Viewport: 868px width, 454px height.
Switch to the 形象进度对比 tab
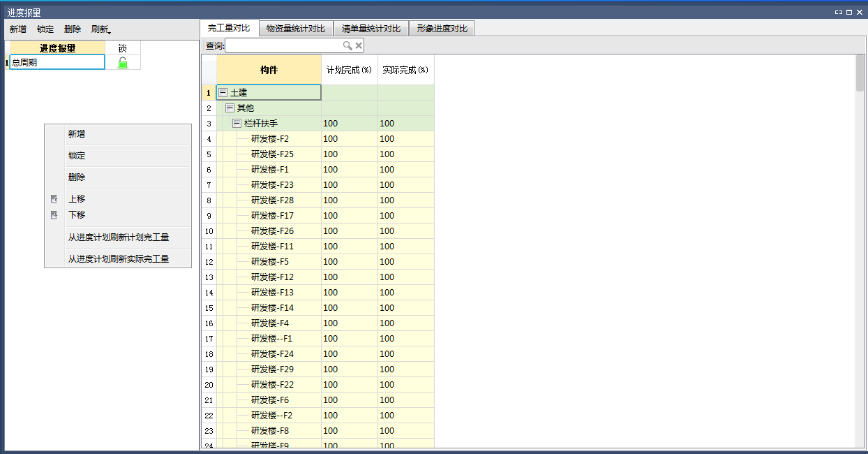click(442, 29)
